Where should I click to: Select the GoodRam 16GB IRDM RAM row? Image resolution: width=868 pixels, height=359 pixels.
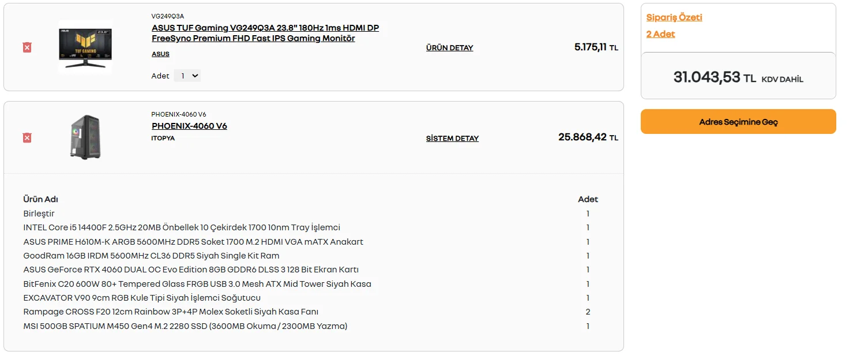pos(151,256)
